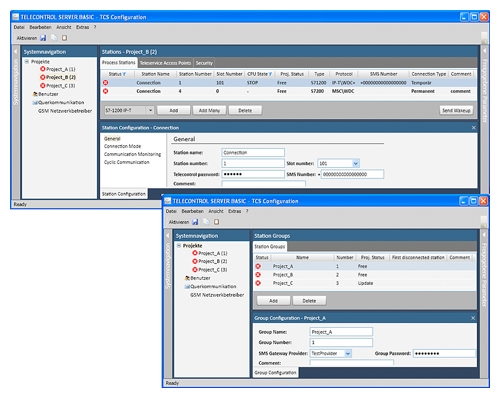The width and height of the screenshot is (500, 398).
Task: Click save icon in Stations window toolbar
Action: (43, 38)
